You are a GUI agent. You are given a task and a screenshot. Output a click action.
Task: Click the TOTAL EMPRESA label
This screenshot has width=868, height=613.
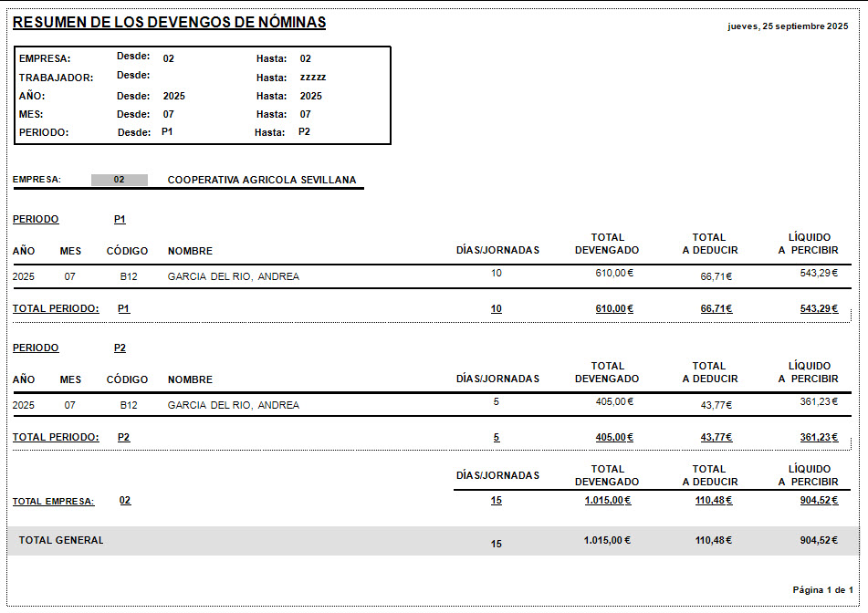(x=53, y=502)
